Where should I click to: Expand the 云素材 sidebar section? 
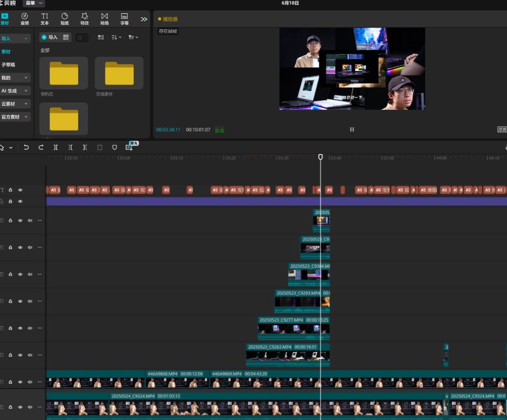click(15, 104)
